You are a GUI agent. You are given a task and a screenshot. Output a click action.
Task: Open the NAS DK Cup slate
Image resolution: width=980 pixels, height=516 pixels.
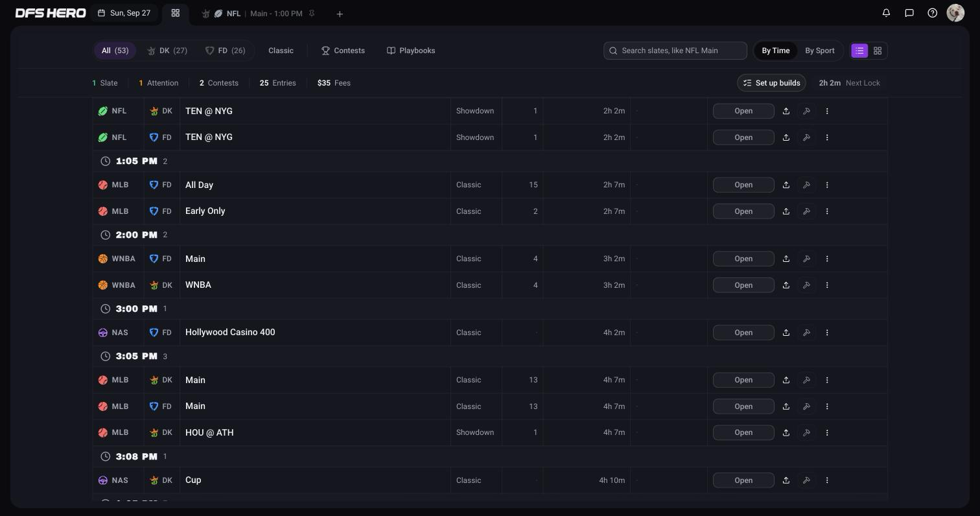click(743, 480)
